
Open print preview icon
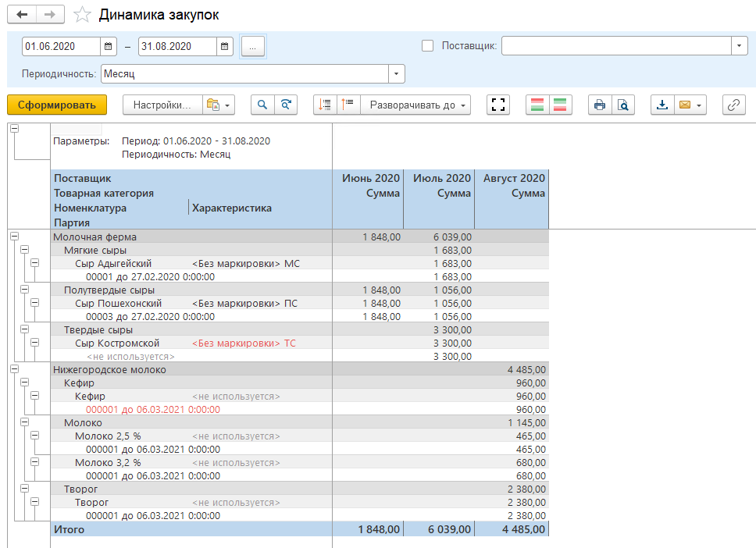(622, 105)
